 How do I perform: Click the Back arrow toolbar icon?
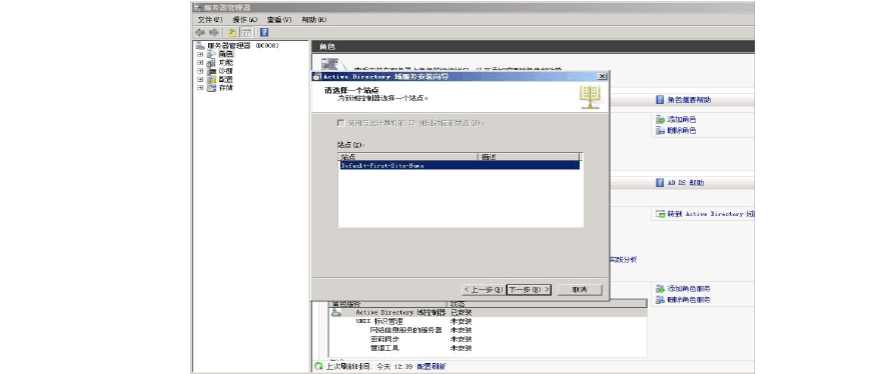click(x=200, y=32)
